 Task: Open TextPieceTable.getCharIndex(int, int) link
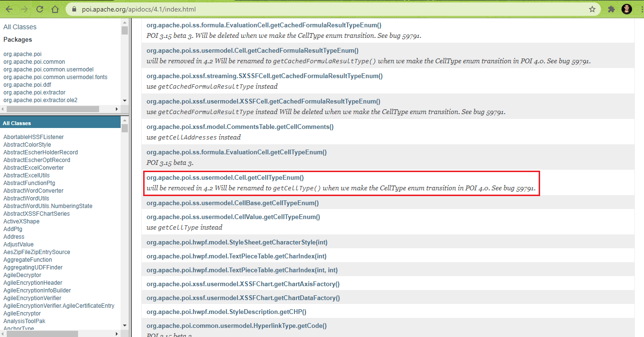pyautogui.click(x=242, y=270)
